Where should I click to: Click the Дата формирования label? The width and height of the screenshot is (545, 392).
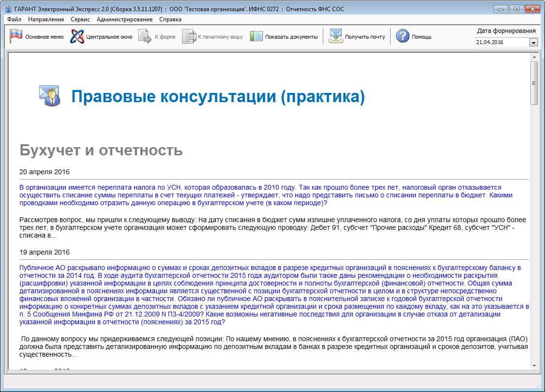pyautogui.click(x=506, y=31)
